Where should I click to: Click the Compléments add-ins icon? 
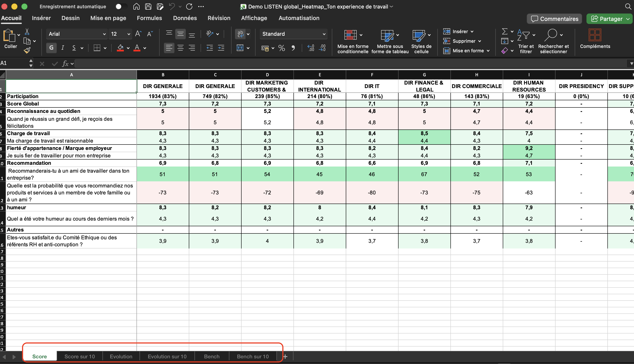point(595,35)
